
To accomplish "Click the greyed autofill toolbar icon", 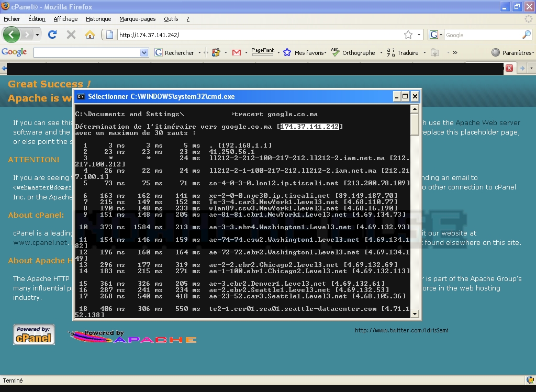I will 435,53.
